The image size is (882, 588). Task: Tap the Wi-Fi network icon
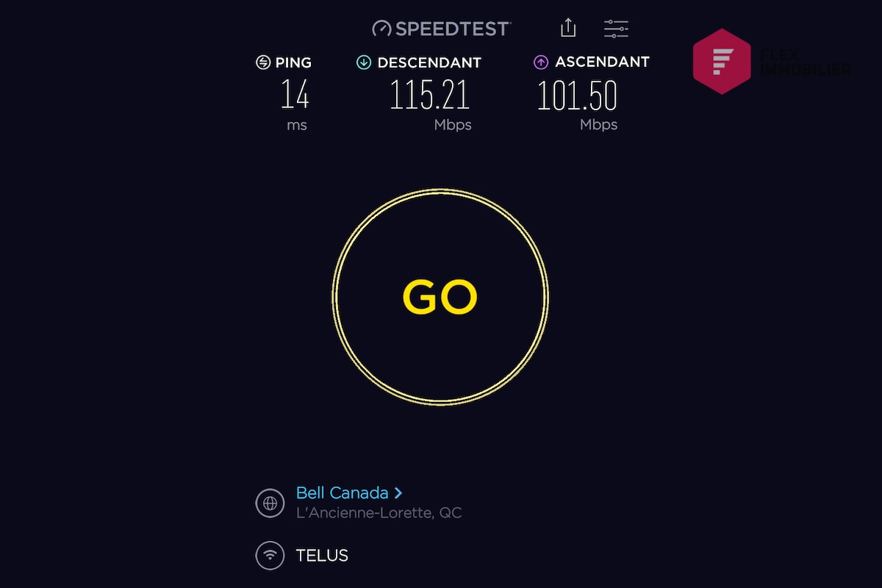coord(270,555)
